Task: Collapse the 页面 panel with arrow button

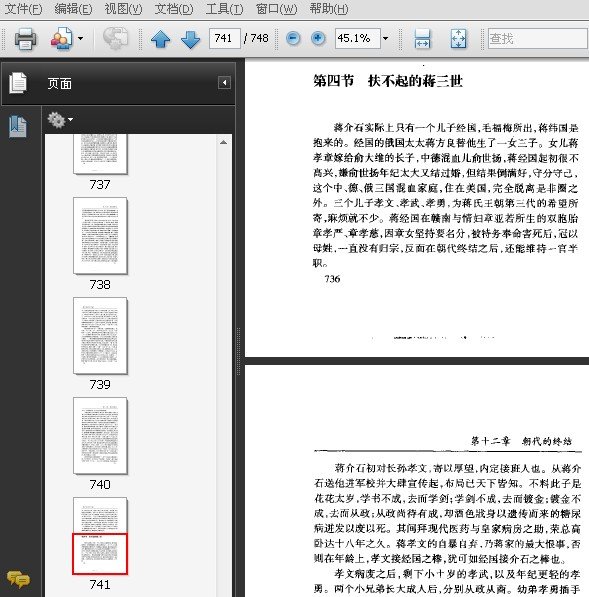Action: (224, 83)
